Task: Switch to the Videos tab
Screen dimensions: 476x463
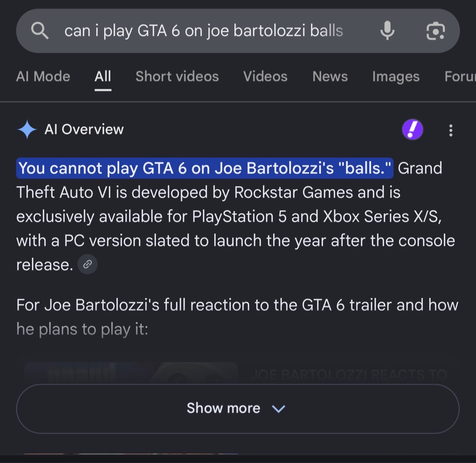Action: (x=265, y=77)
